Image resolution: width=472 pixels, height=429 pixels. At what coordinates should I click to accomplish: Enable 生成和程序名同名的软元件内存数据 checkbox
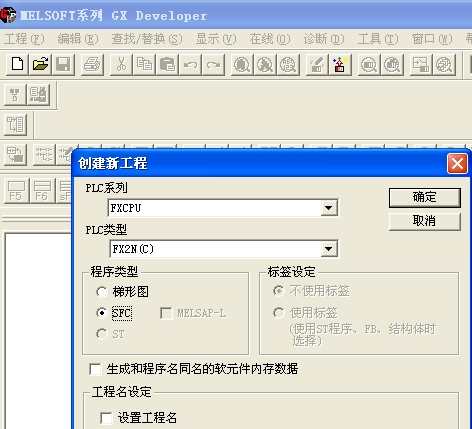click(95, 369)
